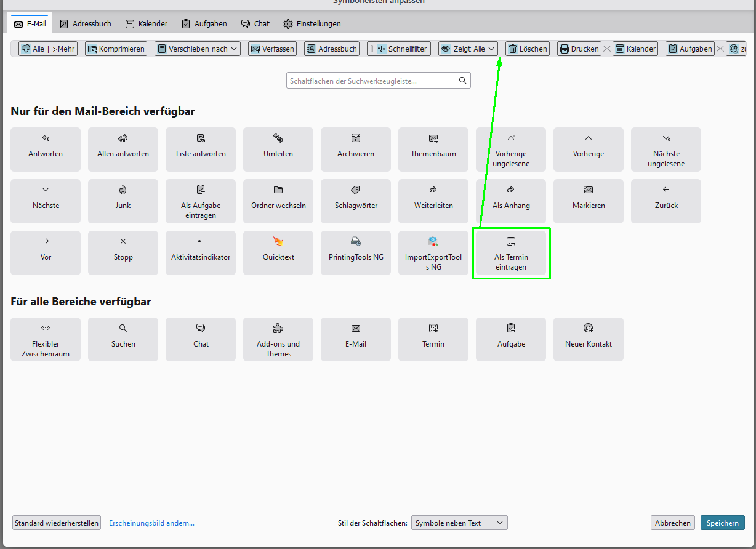Pick the Als Termin eintragen tile
The width and height of the screenshot is (756, 549).
pyautogui.click(x=511, y=253)
